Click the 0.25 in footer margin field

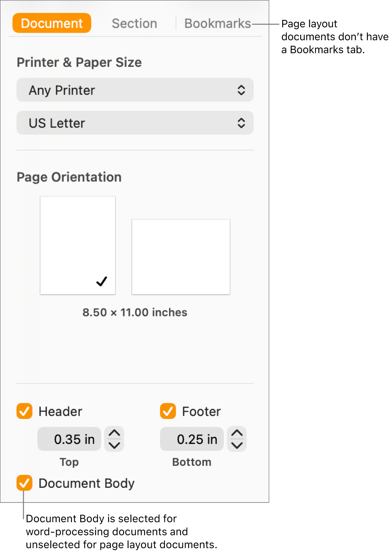pyautogui.click(x=192, y=439)
